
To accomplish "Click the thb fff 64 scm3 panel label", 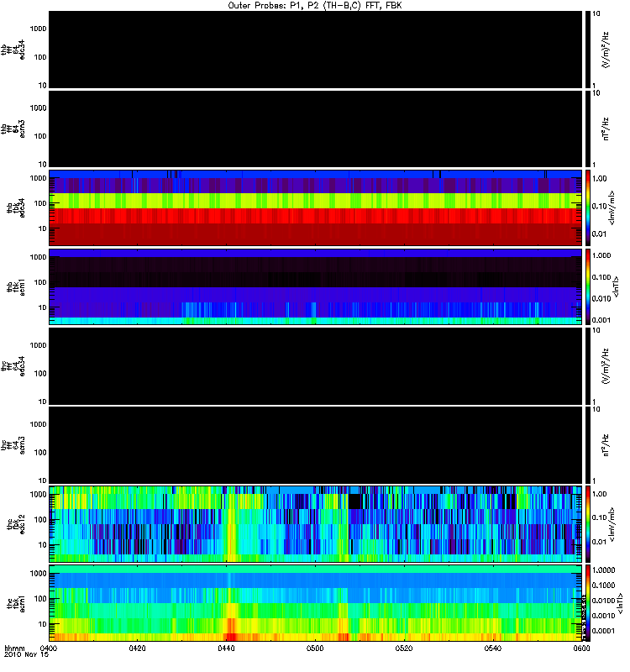I will pos(13,129).
